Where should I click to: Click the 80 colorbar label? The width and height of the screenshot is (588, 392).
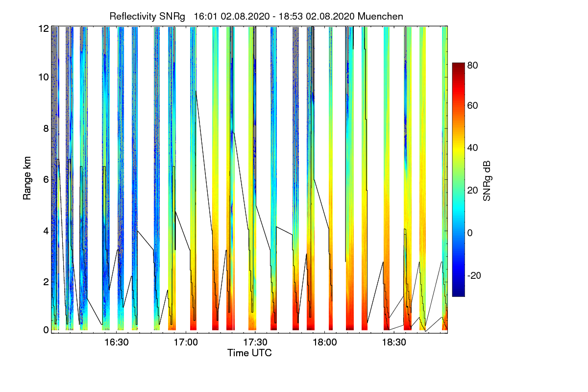[x=472, y=65]
